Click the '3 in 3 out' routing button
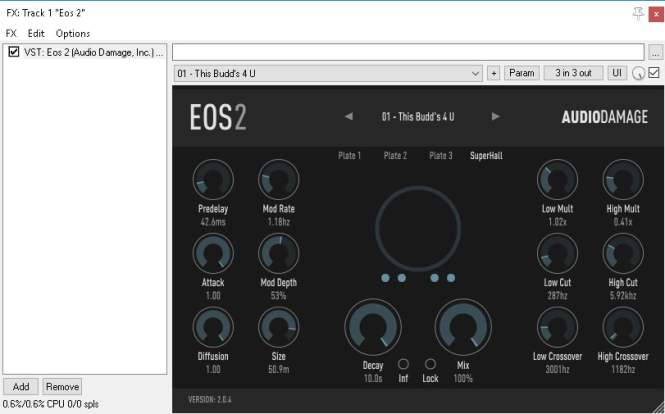665x414 pixels. pos(573,73)
